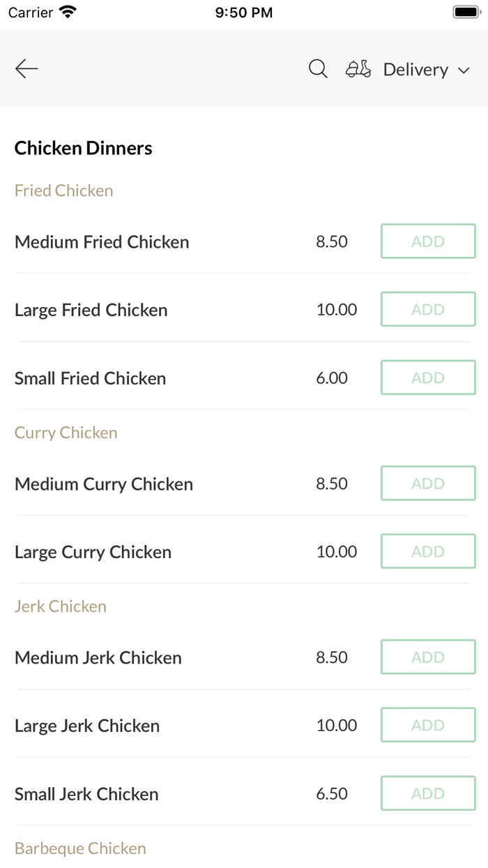Open the search magnifier icon

[318, 68]
